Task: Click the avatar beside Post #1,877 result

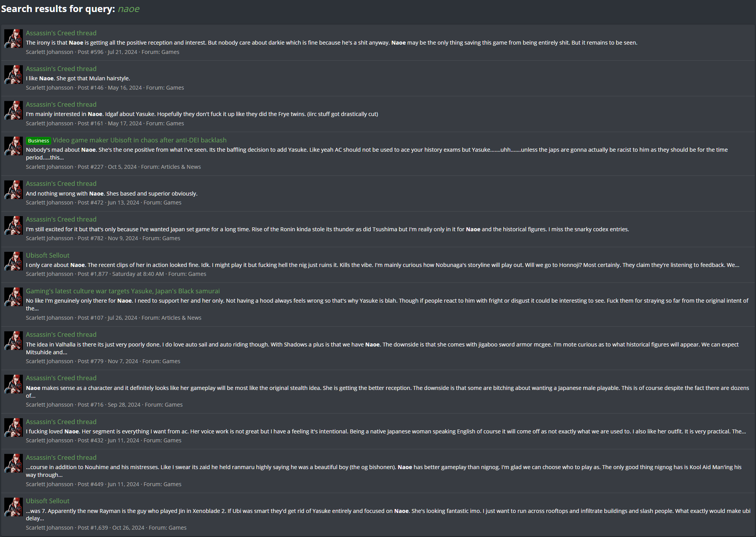Action: click(x=14, y=261)
